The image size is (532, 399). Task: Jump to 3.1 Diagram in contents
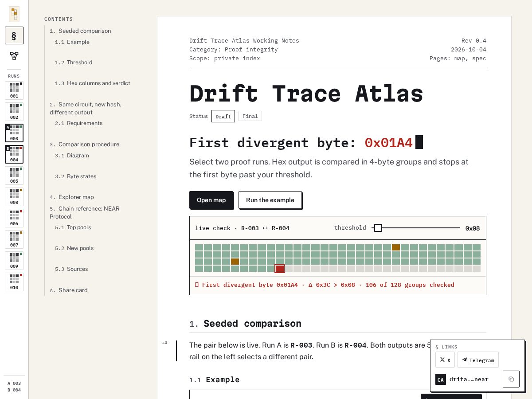tap(72, 156)
